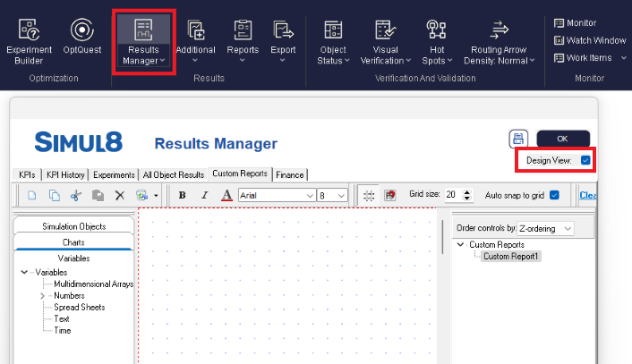Apply bold formatting

(183, 194)
